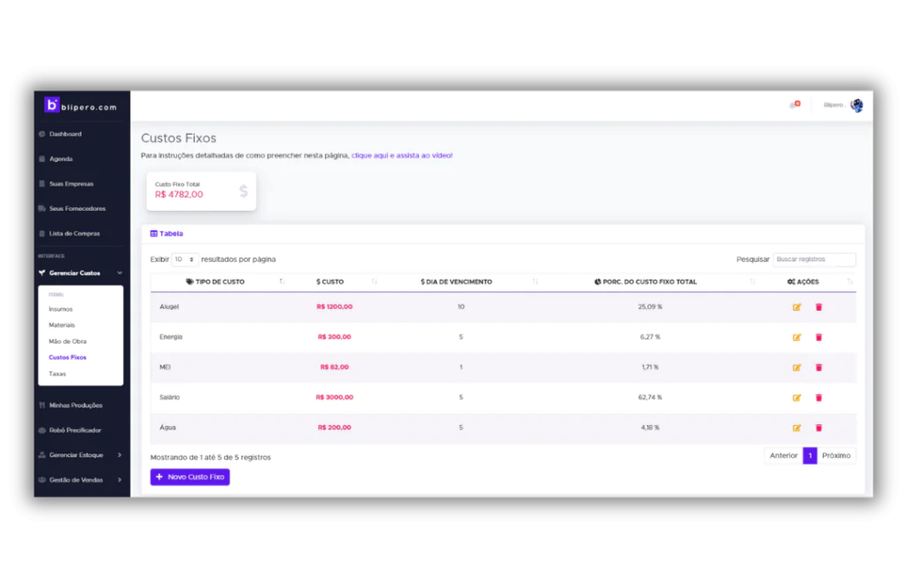
Task: Open the video instructions link
Action: coord(401,156)
